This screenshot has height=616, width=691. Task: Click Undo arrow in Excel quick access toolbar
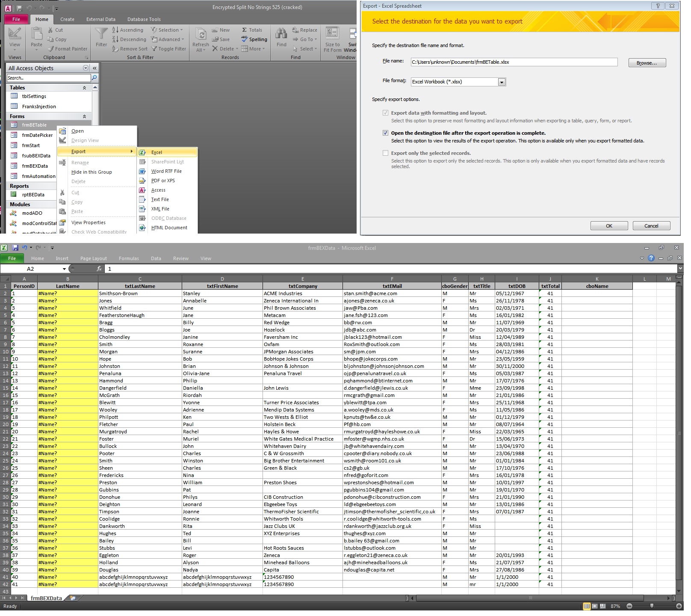tap(25, 248)
